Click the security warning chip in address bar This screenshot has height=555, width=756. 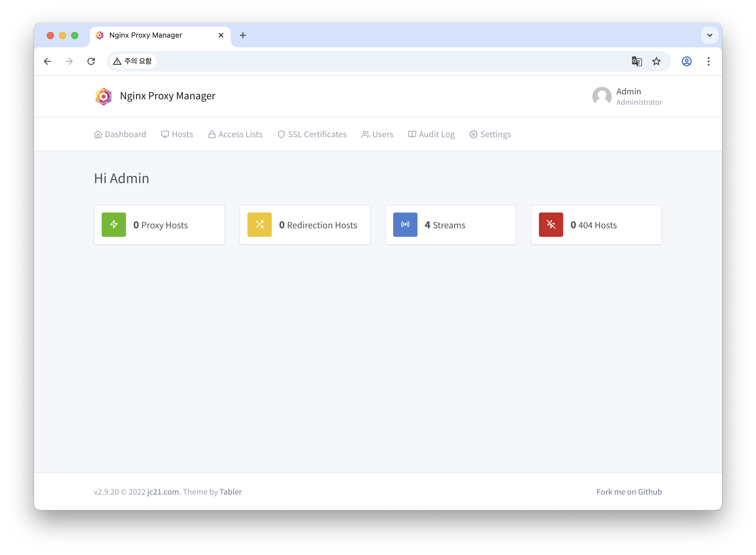point(133,61)
